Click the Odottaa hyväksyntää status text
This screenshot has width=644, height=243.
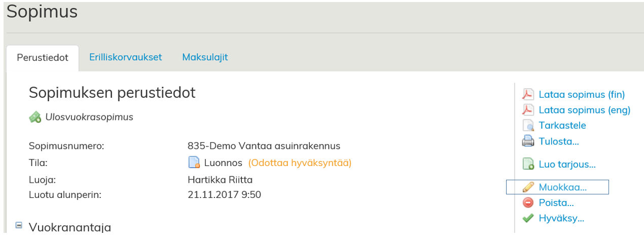tap(300, 163)
